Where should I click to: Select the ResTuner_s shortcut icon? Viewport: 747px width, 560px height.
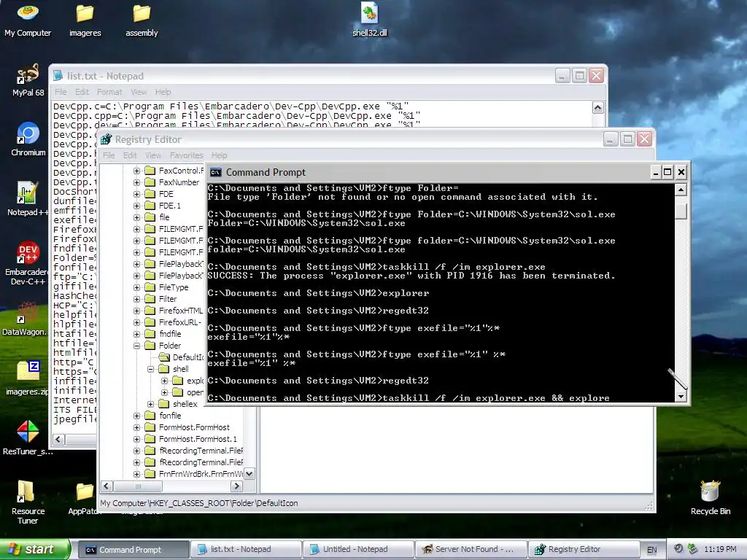pyautogui.click(x=28, y=437)
